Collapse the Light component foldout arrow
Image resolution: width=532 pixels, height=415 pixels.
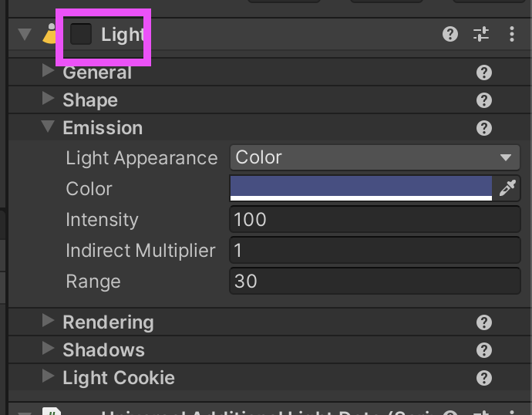(x=25, y=34)
